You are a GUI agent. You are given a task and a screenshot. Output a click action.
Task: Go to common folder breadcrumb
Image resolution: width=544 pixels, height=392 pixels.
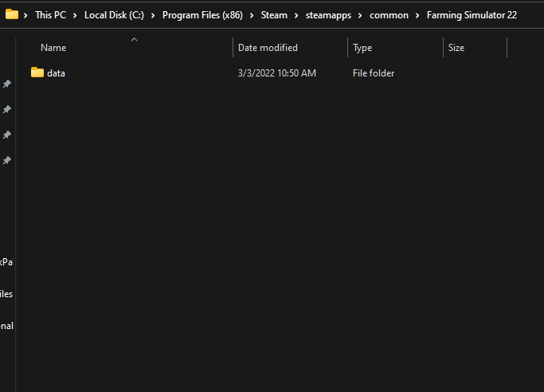(389, 15)
